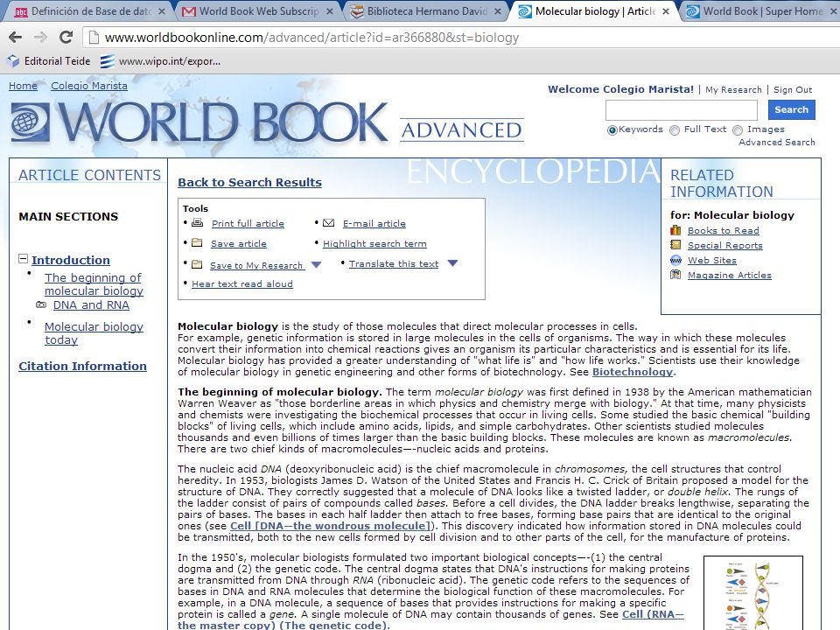Screen dimensions: 840x630
Task: Open Save to My Research dropdown arrow
Action: (316, 264)
